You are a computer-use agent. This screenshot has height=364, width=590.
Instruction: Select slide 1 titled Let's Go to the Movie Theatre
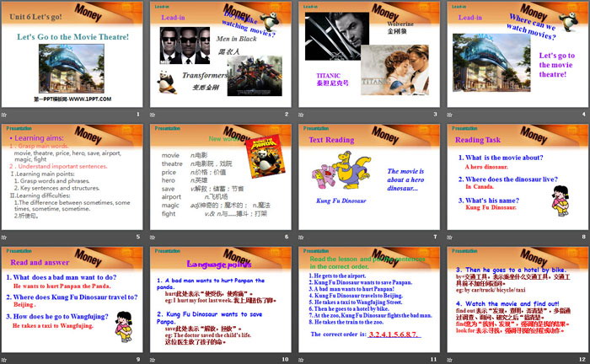(72, 55)
